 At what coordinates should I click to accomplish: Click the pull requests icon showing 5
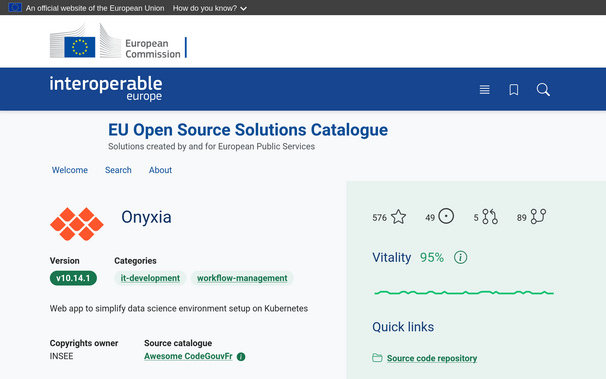490,217
